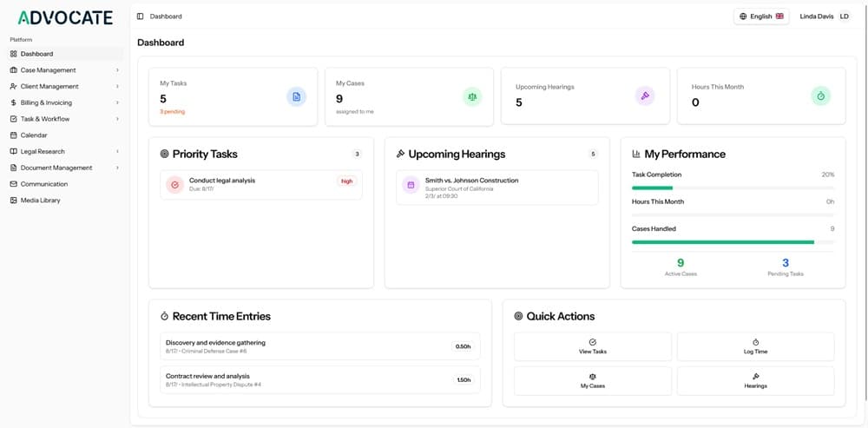The width and height of the screenshot is (868, 428).
Task: Open the English language dropdown
Action: (x=761, y=16)
